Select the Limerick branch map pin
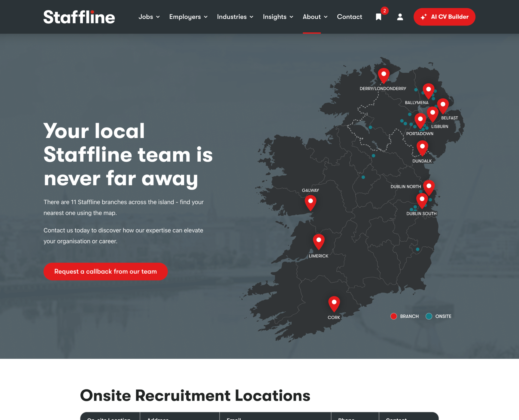Screen dimensions: 519x420 pos(319,241)
